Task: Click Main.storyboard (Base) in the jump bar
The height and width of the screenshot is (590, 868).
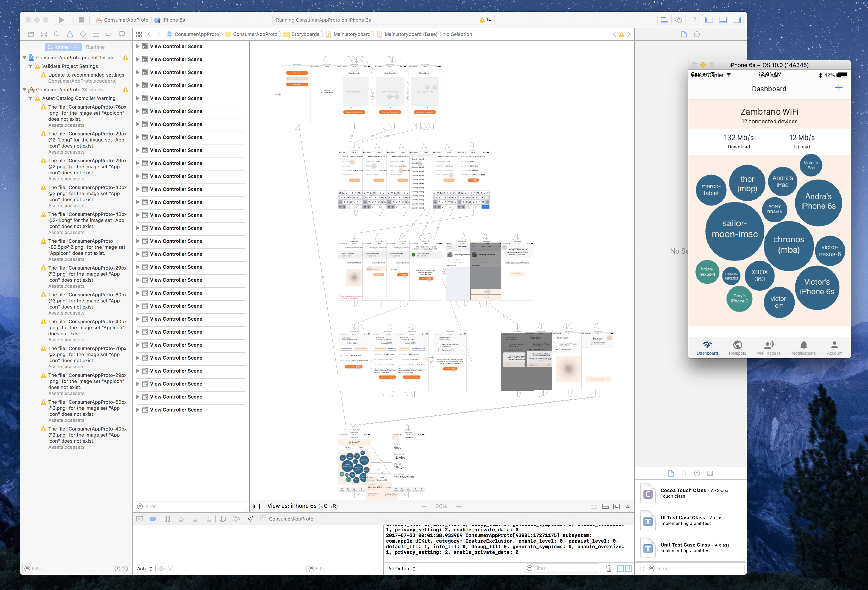Action: pos(407,34)
